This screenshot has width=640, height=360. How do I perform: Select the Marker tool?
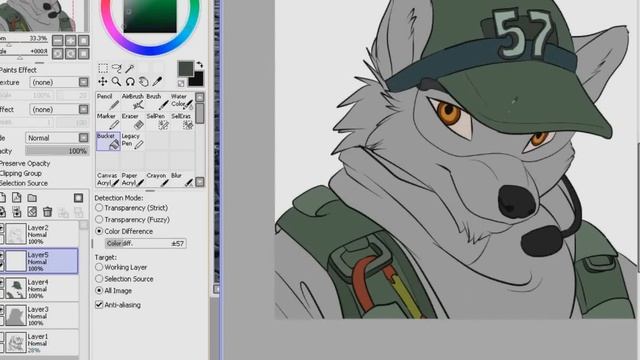coord(108,121)
